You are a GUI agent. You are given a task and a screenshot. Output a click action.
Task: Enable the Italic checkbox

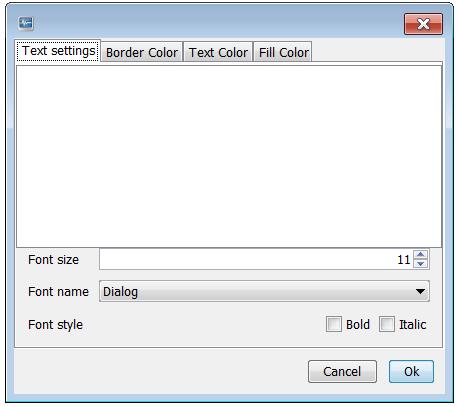pyautogui.click(x=387, y=324)
